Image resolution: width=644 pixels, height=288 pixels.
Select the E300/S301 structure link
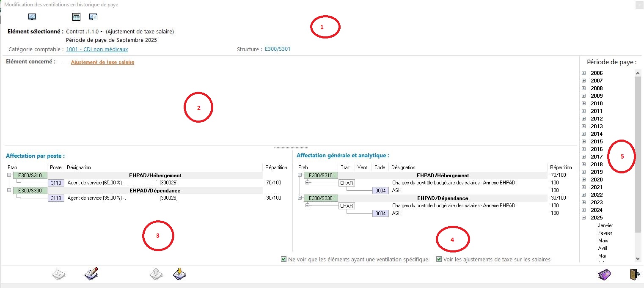coord(278,49)
